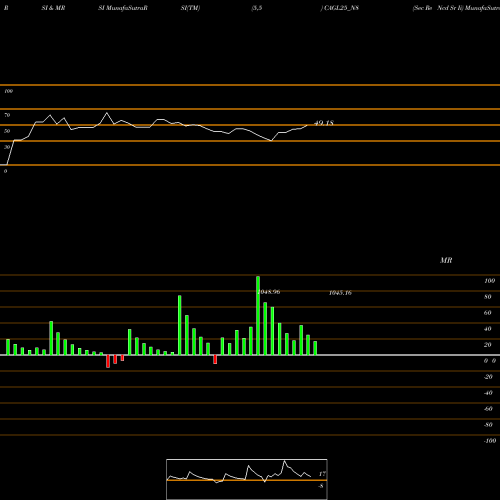The image size is (500, 500).
Task: Click the MR panel title
Action: point(446,260)
